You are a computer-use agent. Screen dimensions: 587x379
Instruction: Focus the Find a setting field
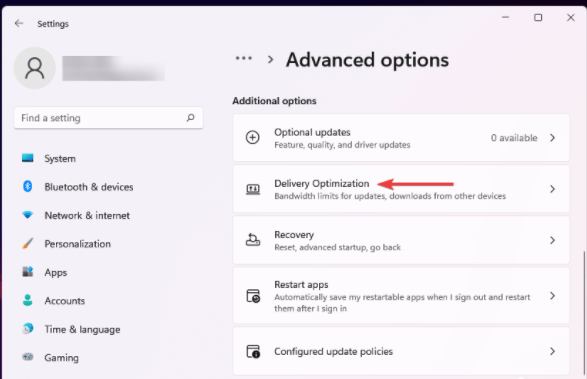tap(108, 118)
